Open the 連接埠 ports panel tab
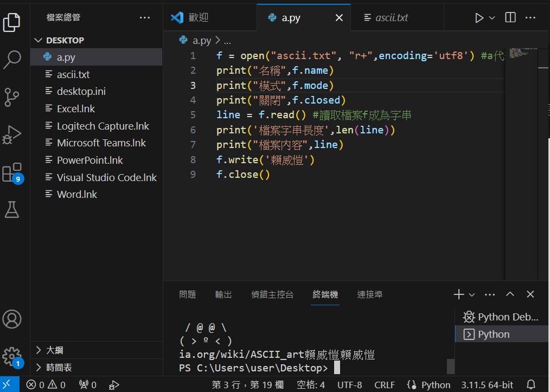Viewport: 550px width, 392px height. 370,294
